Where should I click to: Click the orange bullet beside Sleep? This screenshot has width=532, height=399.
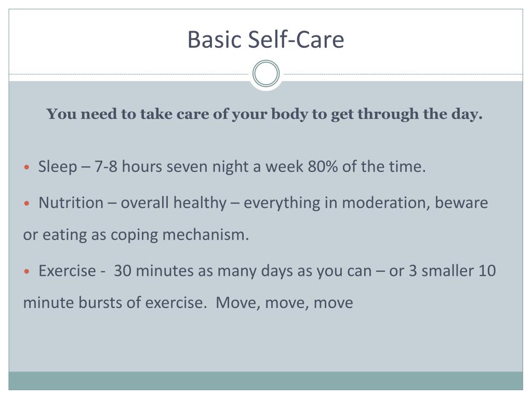point(27,167)
